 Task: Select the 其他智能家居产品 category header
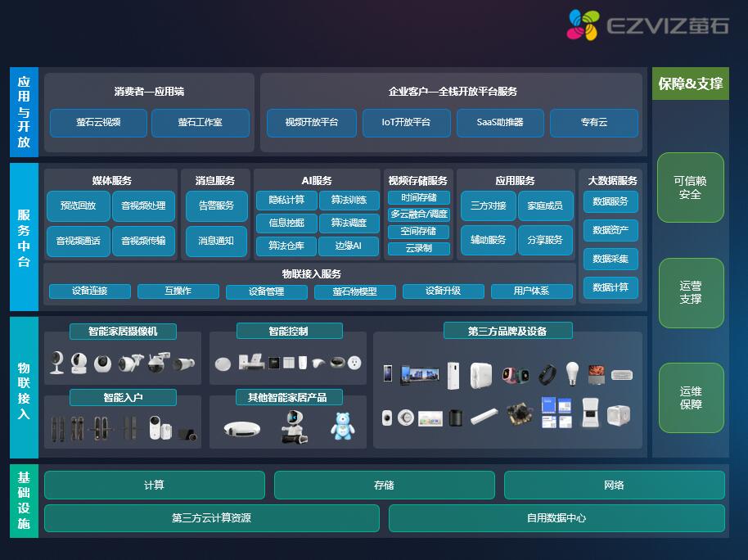coord(289,397)
